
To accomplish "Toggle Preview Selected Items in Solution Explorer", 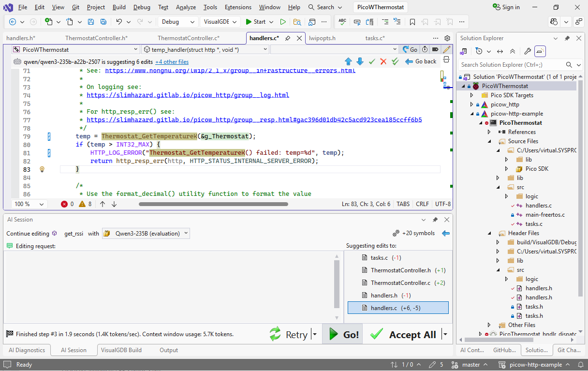I will click(540, 51).
